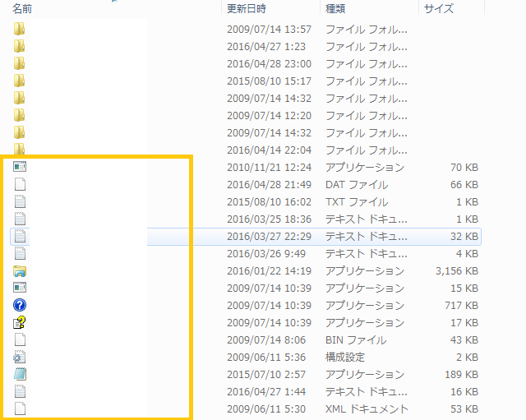
Task: Click date 2016/04/28 23:00
Action: [x=269, y=64]
